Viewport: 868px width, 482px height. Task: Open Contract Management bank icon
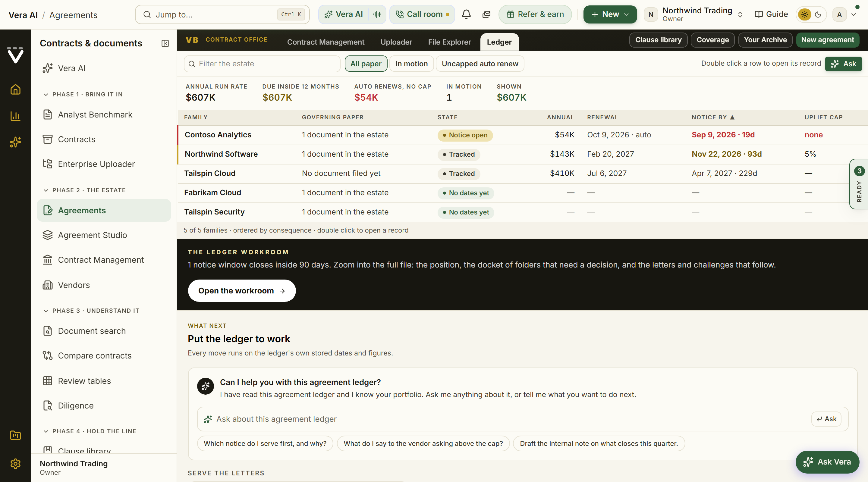click(48, 260)
